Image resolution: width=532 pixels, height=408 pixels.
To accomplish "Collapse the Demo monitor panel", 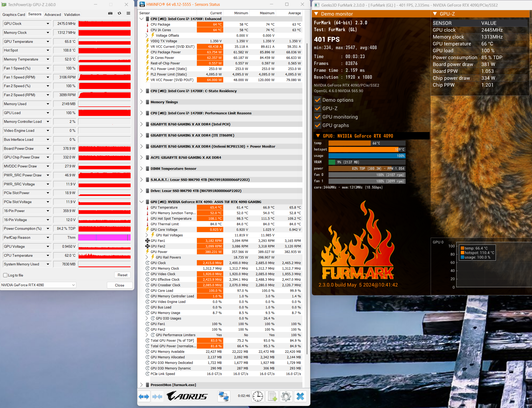I will 316,14.
